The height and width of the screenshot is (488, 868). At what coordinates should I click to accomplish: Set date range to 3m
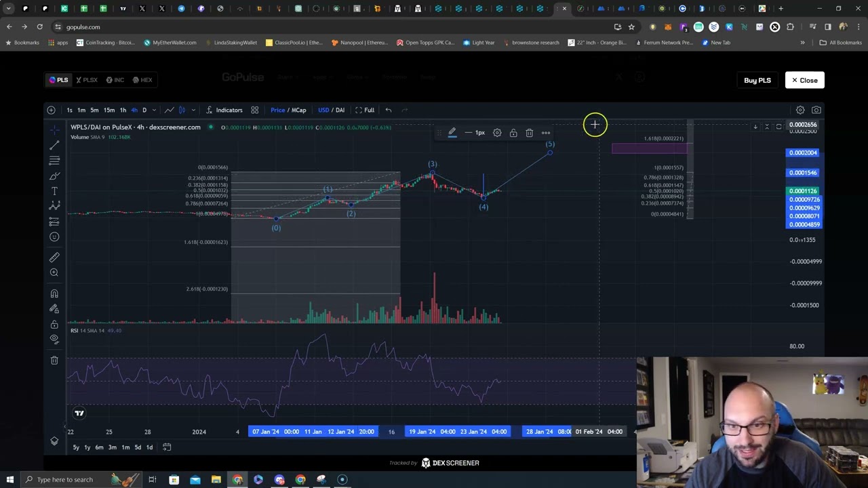pyautogui.click(x=112, y=447)
